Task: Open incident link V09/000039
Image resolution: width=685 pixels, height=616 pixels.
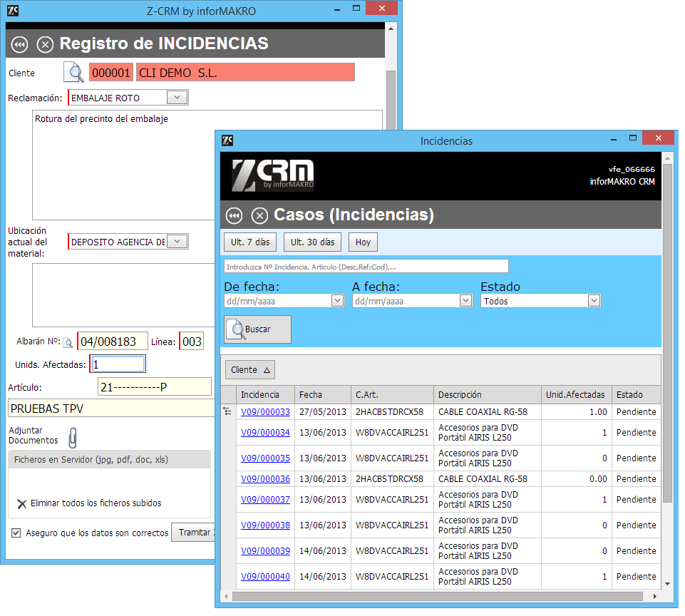Action: [x=266, y=551]
